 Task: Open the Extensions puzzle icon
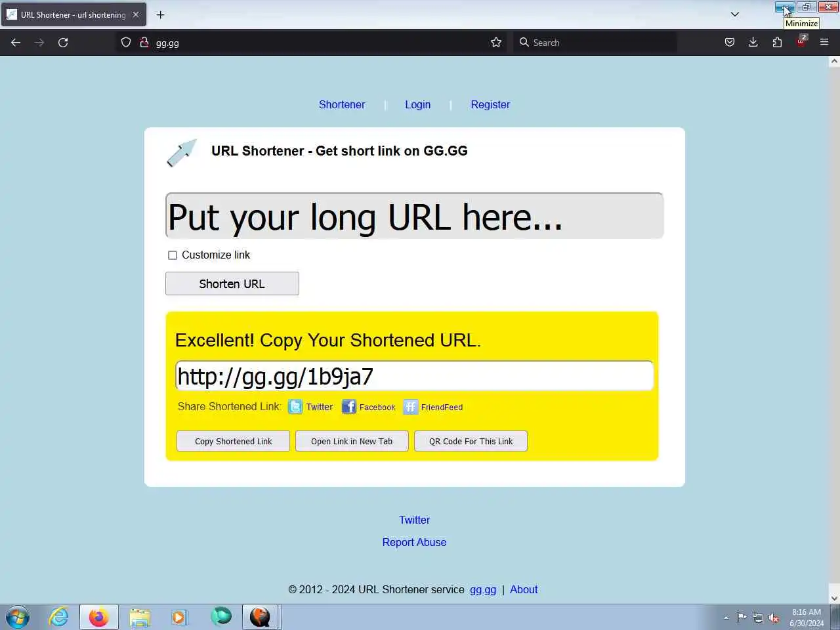tap(777, 43)
